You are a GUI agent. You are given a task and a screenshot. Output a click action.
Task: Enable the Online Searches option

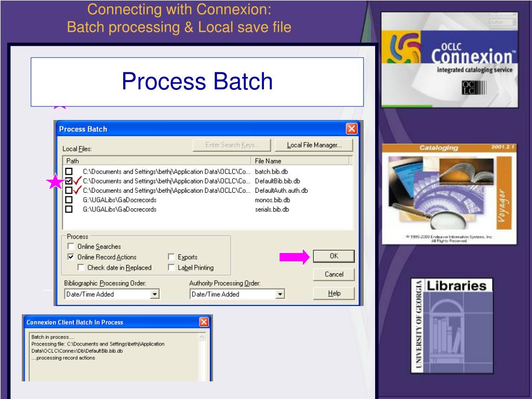tap(71, 246)
